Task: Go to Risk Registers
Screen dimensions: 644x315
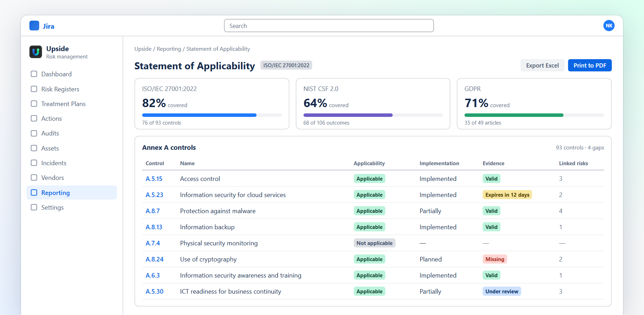Action: click(x=72, y=89)
